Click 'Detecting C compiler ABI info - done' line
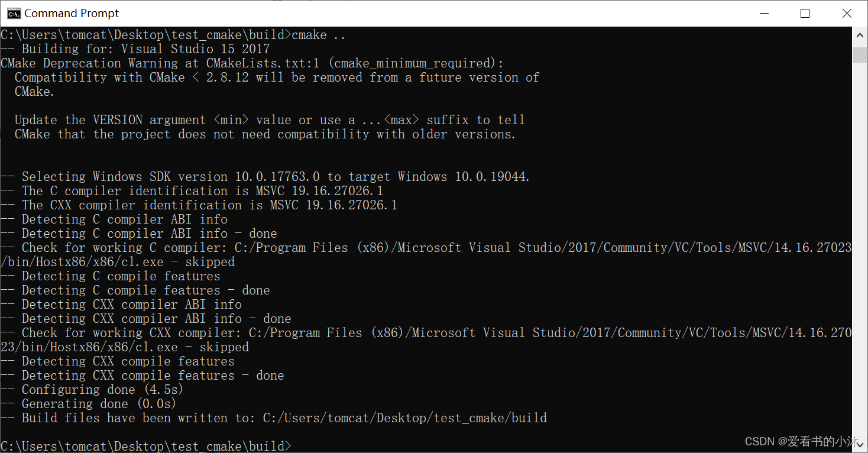The image size is (868, 453). click(139, 234)
